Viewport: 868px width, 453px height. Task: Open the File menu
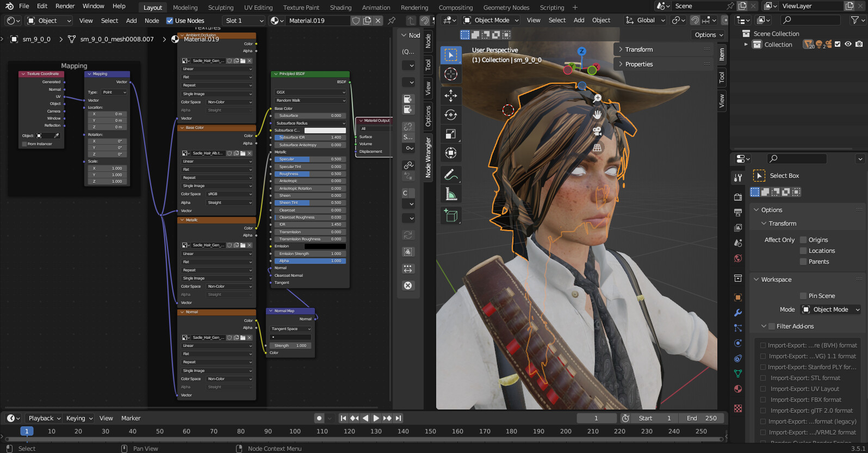(x=24, y=6)
